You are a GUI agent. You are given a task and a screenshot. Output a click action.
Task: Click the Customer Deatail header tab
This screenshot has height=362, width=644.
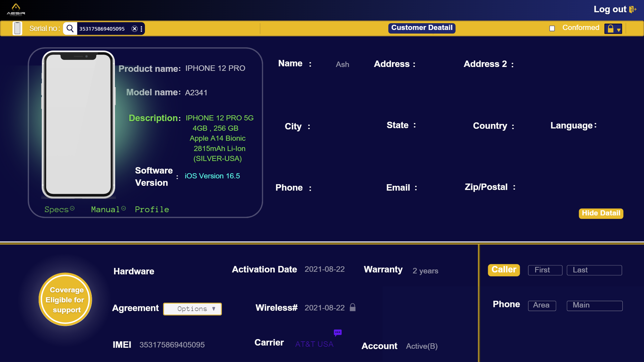[x=421, y=28]
